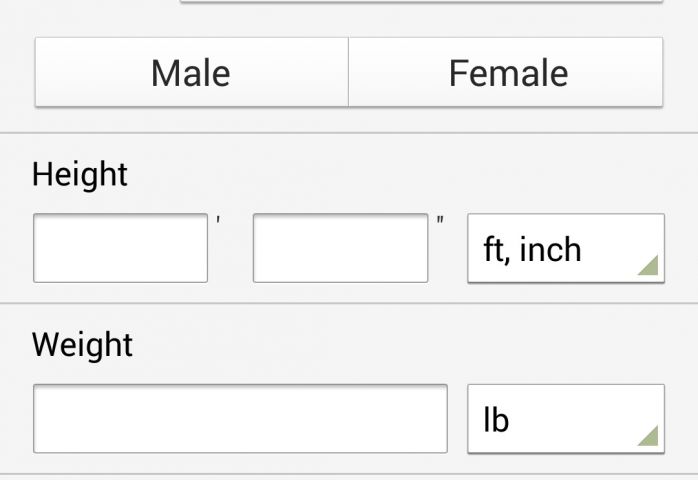
Task: Click the inches double-tick mark beside second height box
Action: 440,220
